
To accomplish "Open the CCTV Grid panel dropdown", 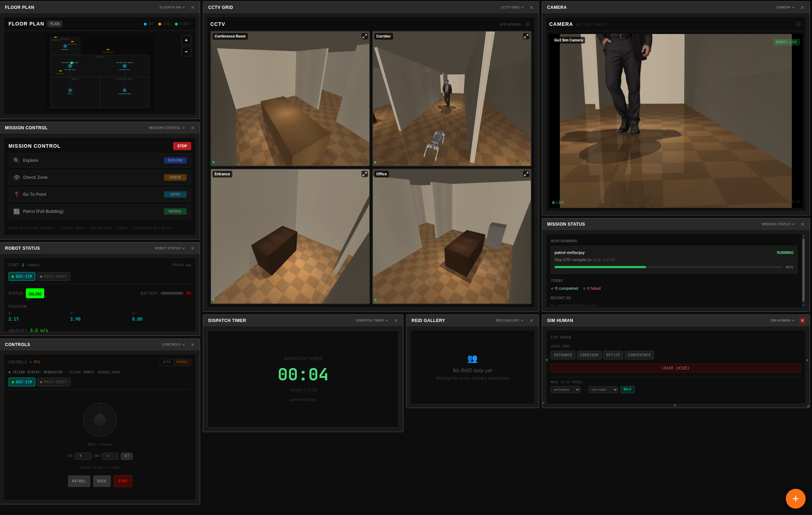I will 512,7.
